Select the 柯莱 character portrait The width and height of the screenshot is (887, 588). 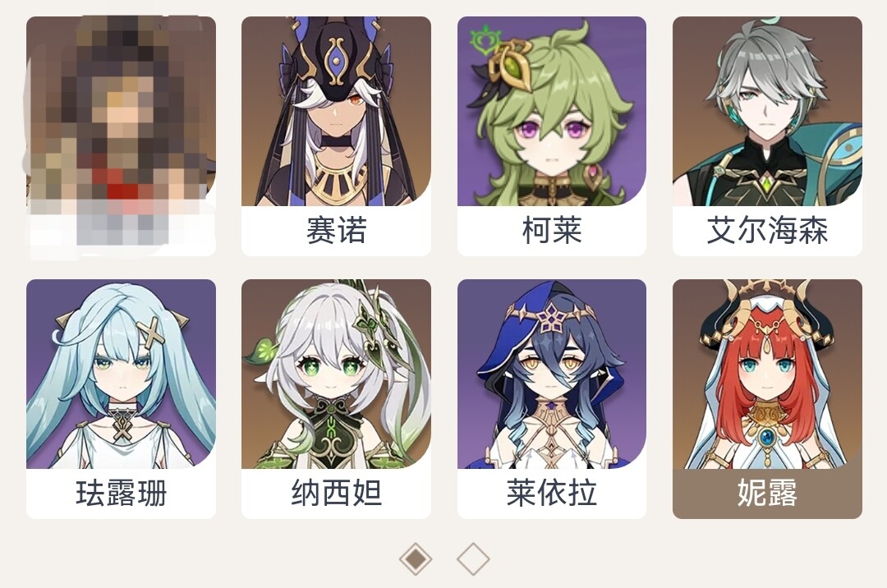[552, 112]
